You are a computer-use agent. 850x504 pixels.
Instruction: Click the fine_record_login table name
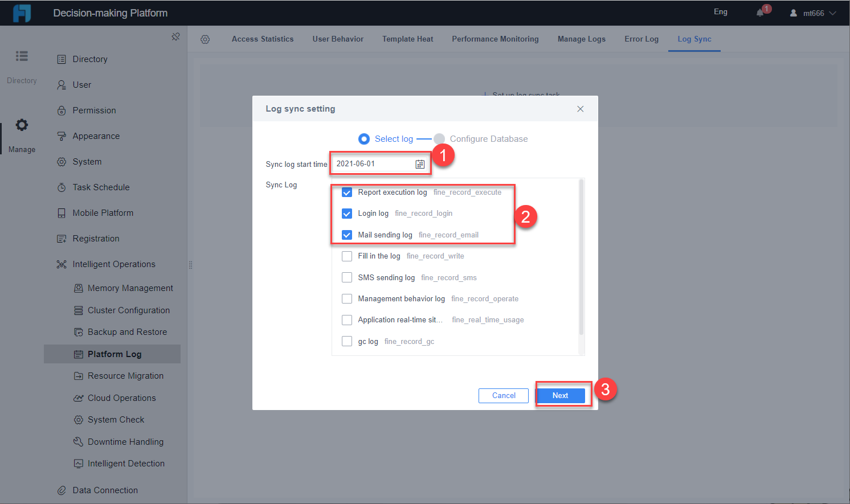click(x=424, y=214)
